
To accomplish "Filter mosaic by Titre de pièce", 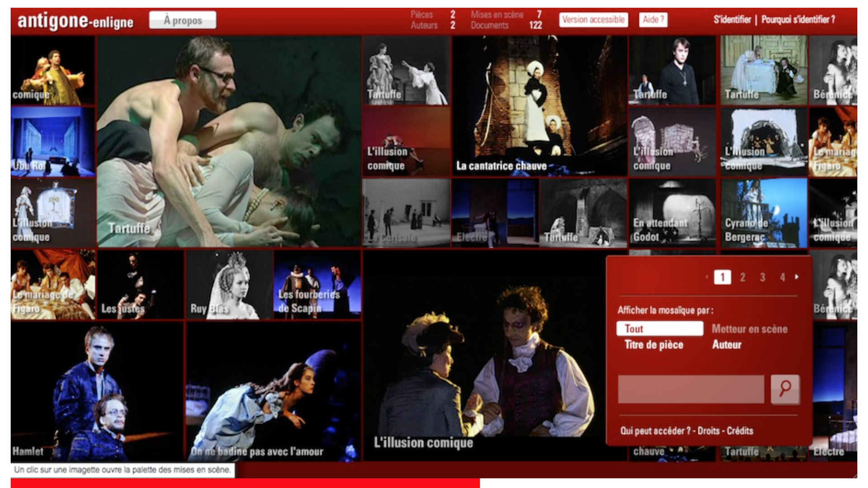I will 654,345.
